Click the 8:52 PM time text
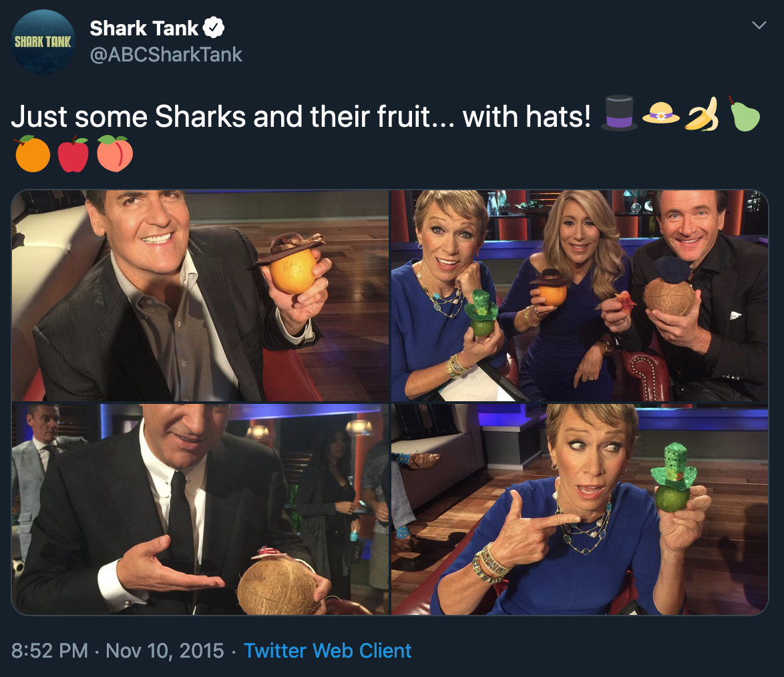This screenshot has width=784, height=677. 50,650
